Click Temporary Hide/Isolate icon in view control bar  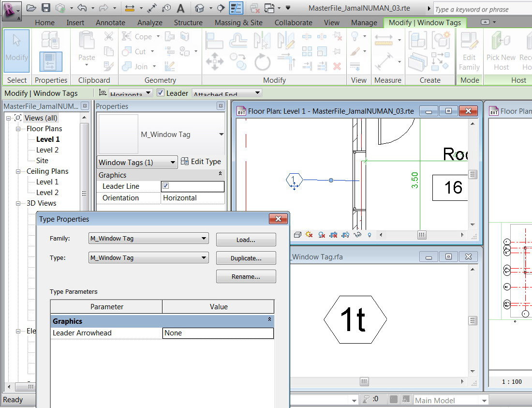point(357,235)
